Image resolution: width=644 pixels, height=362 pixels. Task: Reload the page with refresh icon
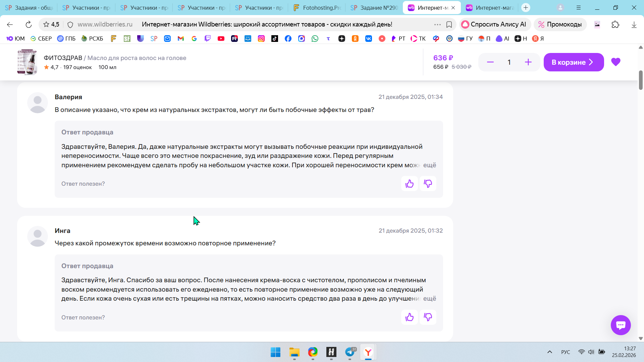pos(29,24)
